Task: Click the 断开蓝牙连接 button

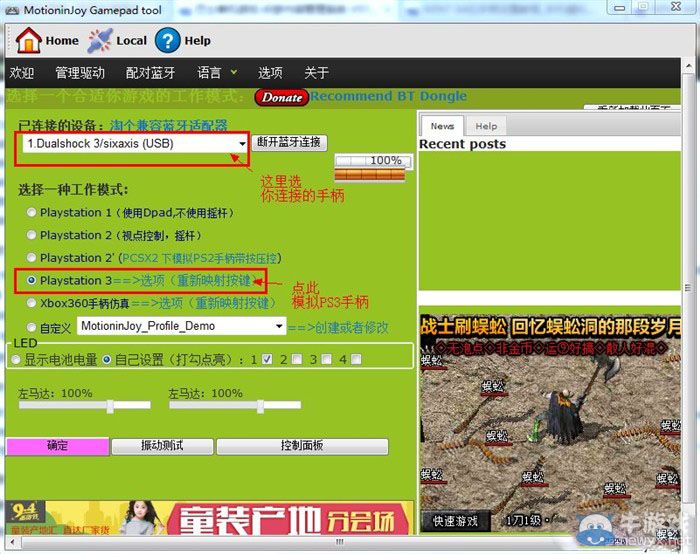Action: tap(289, 142)
